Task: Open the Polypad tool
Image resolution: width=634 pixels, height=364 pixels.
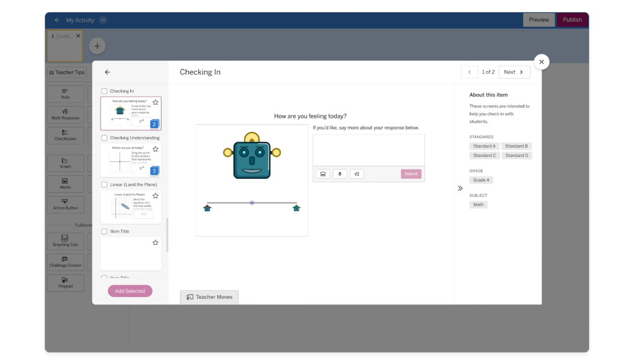Action: coord(65,283)
